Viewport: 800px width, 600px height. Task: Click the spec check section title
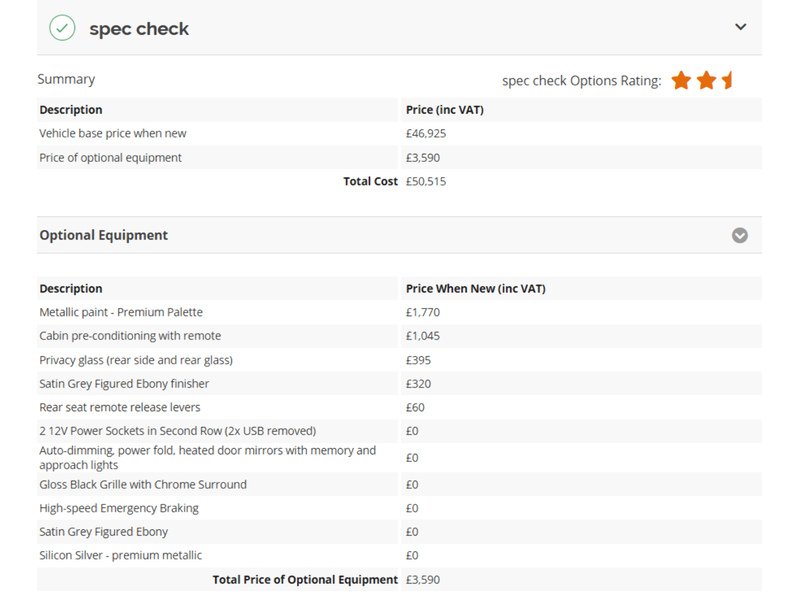click(x=139, y=29)
